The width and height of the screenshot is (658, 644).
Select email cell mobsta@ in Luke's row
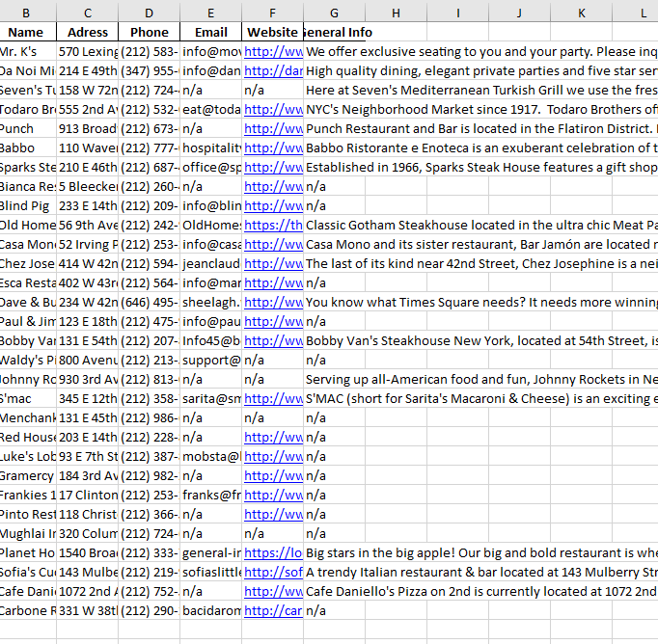click(210, 457)
